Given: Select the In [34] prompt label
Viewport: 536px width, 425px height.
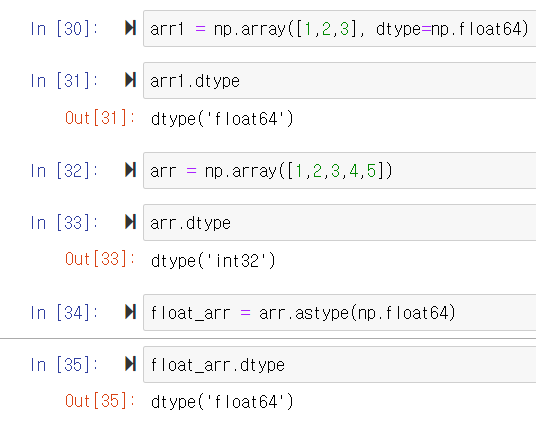Looking at the screenshot, I should click(x=64, y=313).
